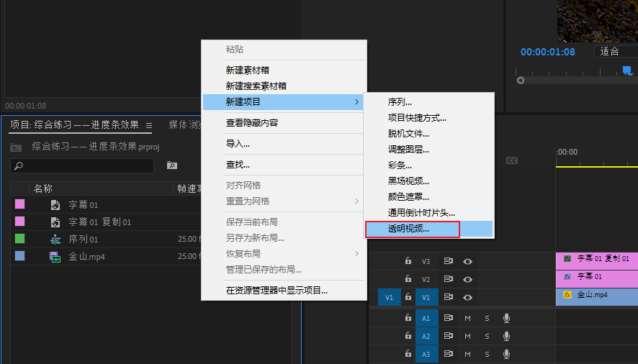Click the pink label swatch of 字幕 01
The width and height of the screenshot is (638, 364).
click(x=20, y=204)
